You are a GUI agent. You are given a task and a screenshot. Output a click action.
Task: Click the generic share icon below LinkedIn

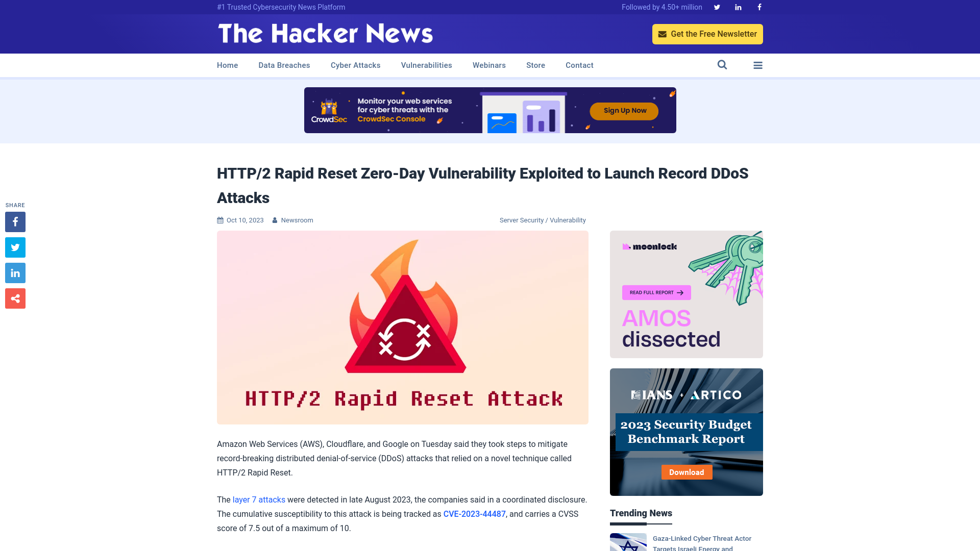[x=15, y=298]
